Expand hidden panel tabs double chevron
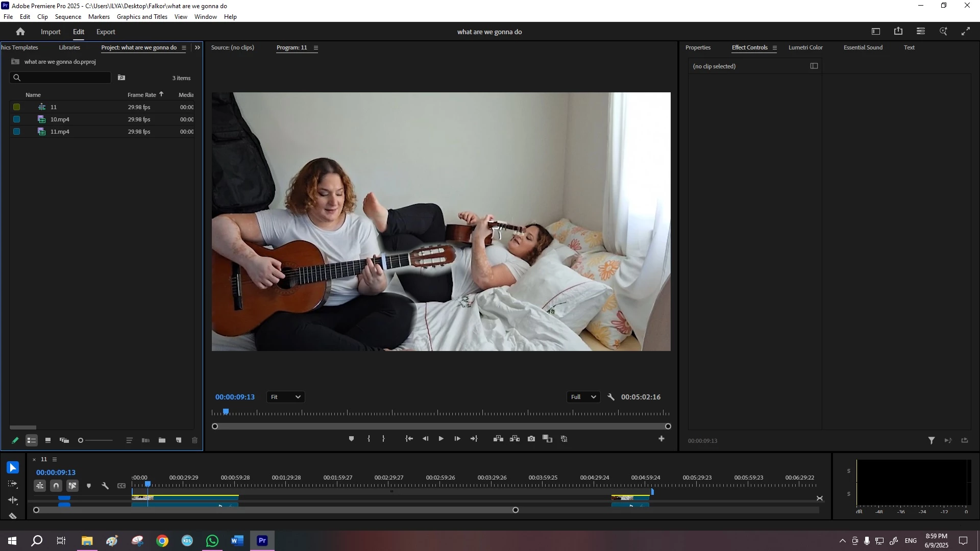980x551 pixels. pyautogui.click(x=198, y=47)
